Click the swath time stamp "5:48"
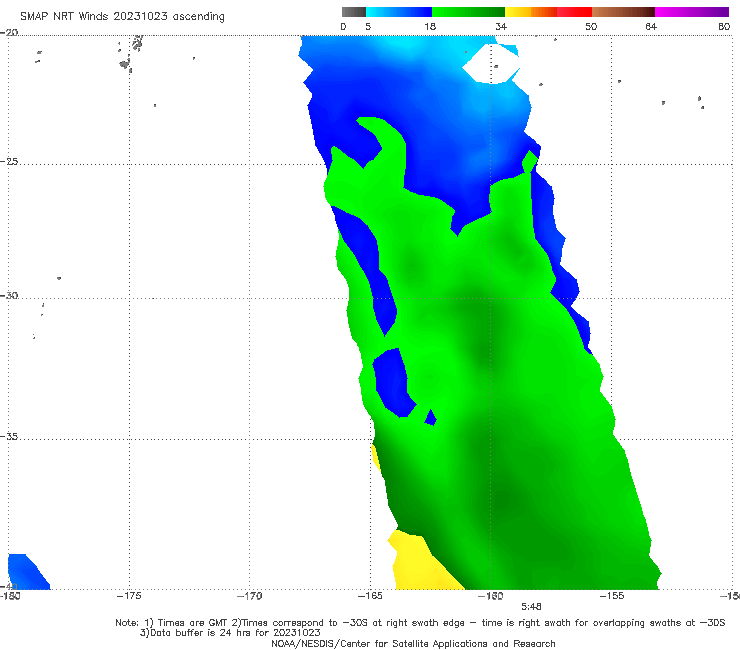The height and width of the screenshot is (650, 740). (x=531, y=607)
